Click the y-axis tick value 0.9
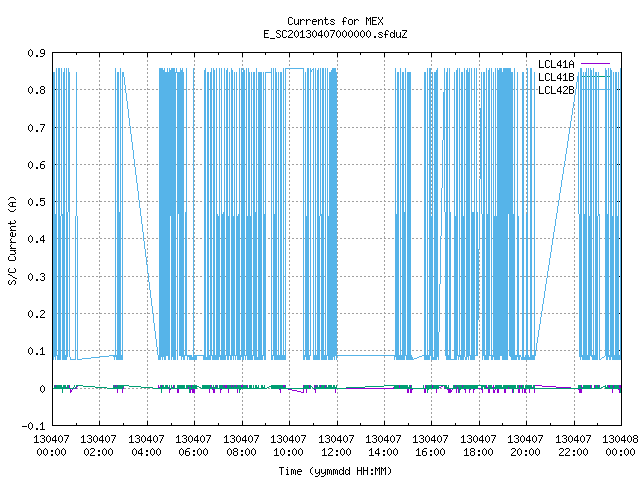 [x=36, y=53]
